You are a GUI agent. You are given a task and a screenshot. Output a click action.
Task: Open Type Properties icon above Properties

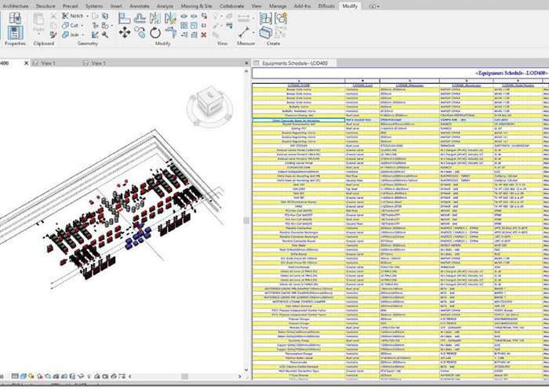15,17
